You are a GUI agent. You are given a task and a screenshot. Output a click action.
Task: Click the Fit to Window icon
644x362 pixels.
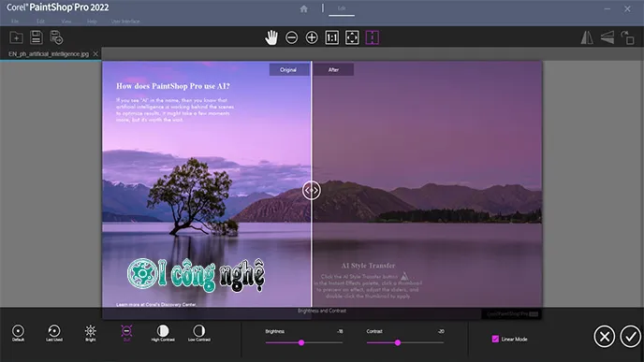coord(352,37)
